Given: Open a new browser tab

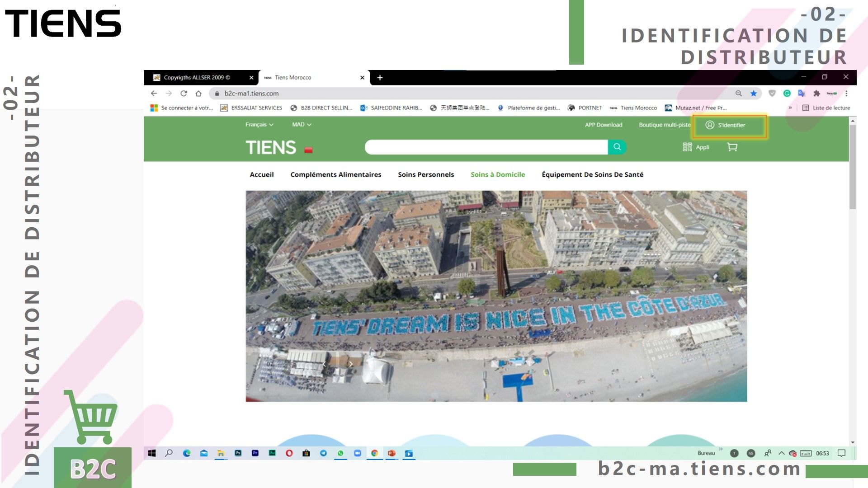Looking at the screenshot, I should [380, 78].
